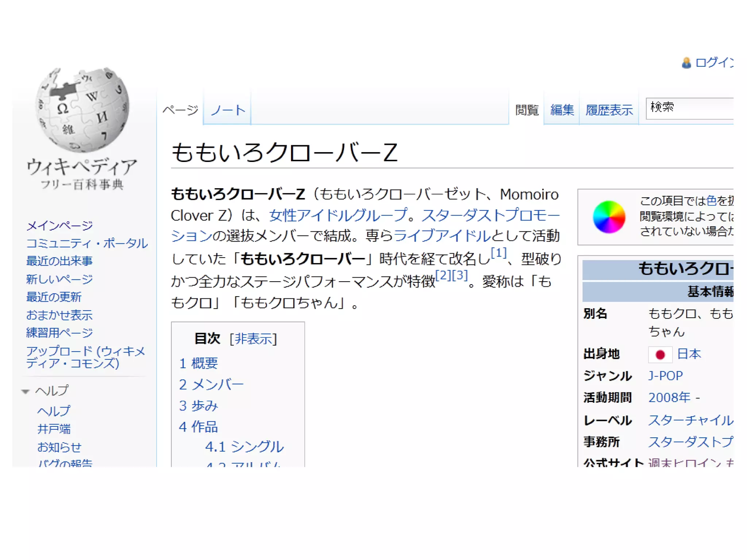Open 最近の更新 link
This screenshot has height=560, width=747.
[54, 297]
